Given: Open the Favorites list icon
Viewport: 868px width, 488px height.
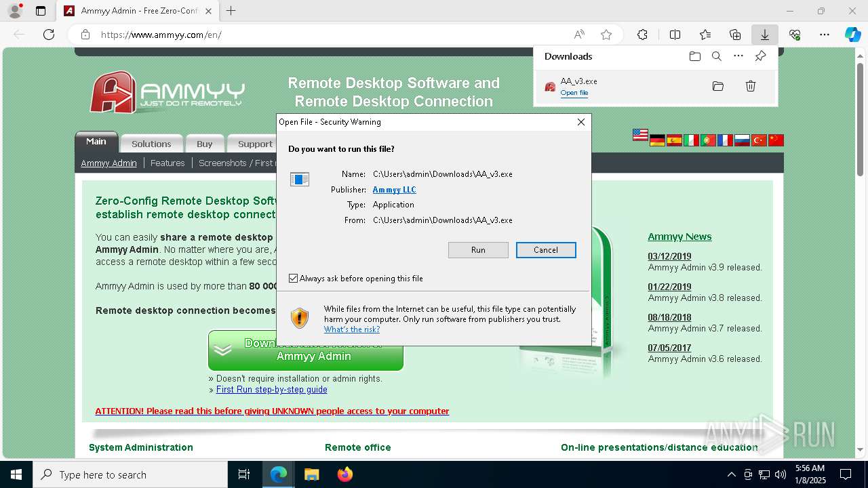Looking at the screenshot, I should [705, 35].
